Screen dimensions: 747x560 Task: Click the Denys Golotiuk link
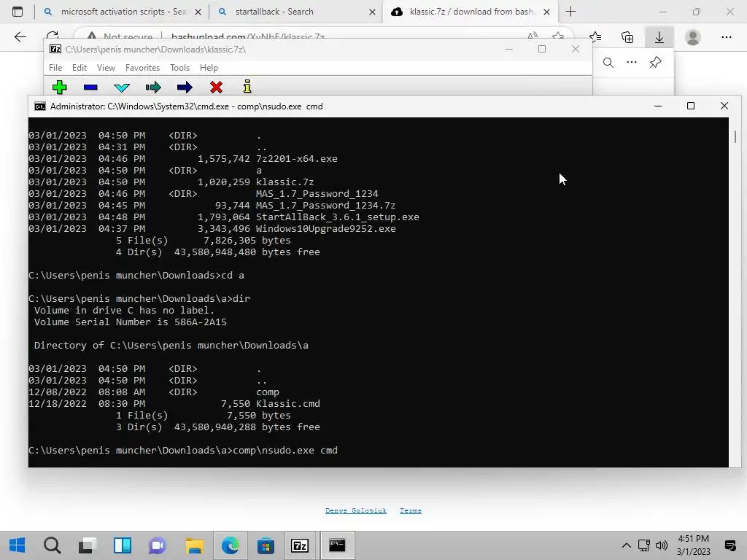point(356,510)
